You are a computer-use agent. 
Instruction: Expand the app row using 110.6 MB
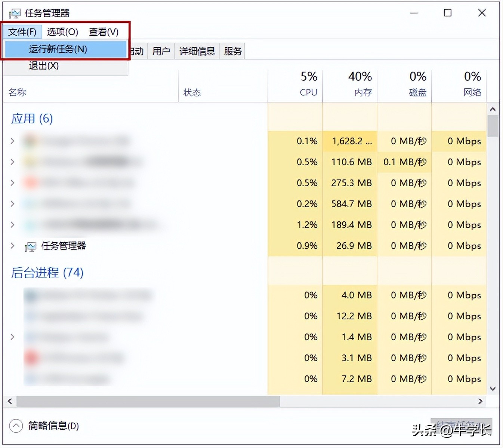(12, 162)
